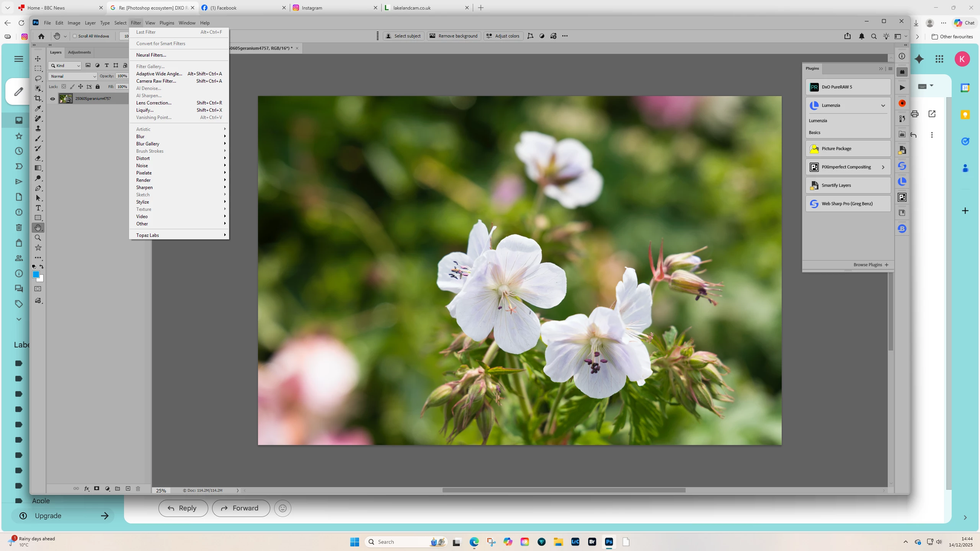This screenshot has width=980, height=551.
Task: Select the Brush tool
Action: click(38, 138)
